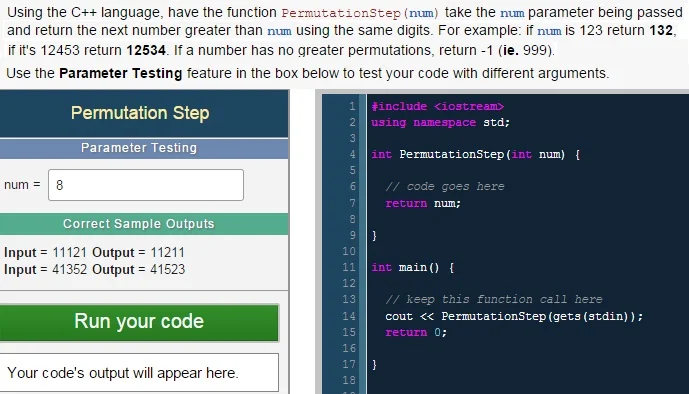Click the 'int main() {' line
The width and height of the screenshot is (689, 394).
coord(413,267)
